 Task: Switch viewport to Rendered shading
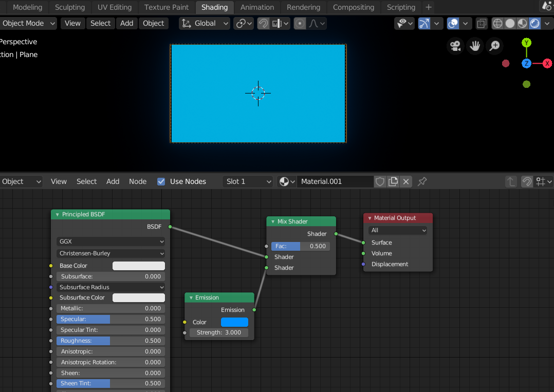pyautogui.click(x=534, y=23)
